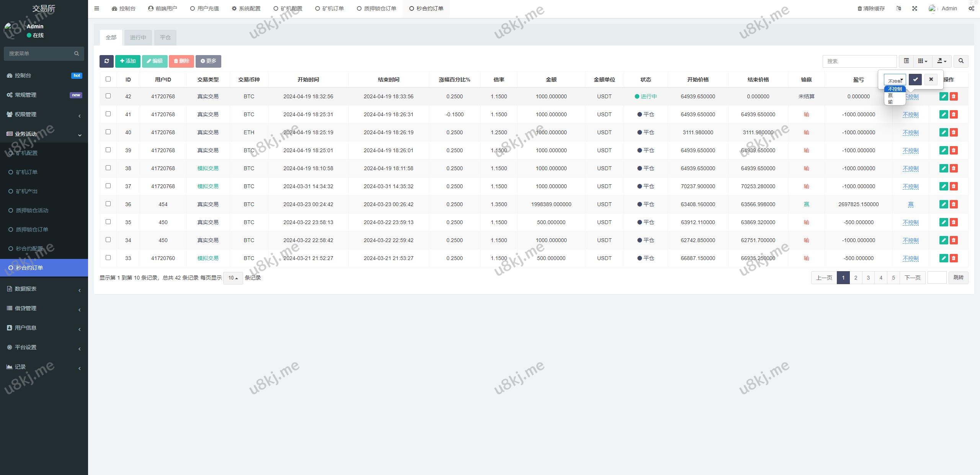
Task: Click the fullscreen expand icon in the header
Action: [915, 8]
